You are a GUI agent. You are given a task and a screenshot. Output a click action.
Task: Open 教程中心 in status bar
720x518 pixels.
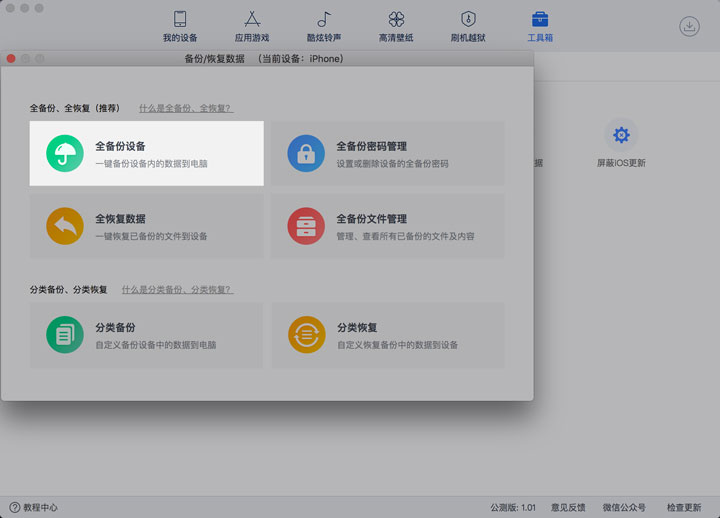pos(34,507)
